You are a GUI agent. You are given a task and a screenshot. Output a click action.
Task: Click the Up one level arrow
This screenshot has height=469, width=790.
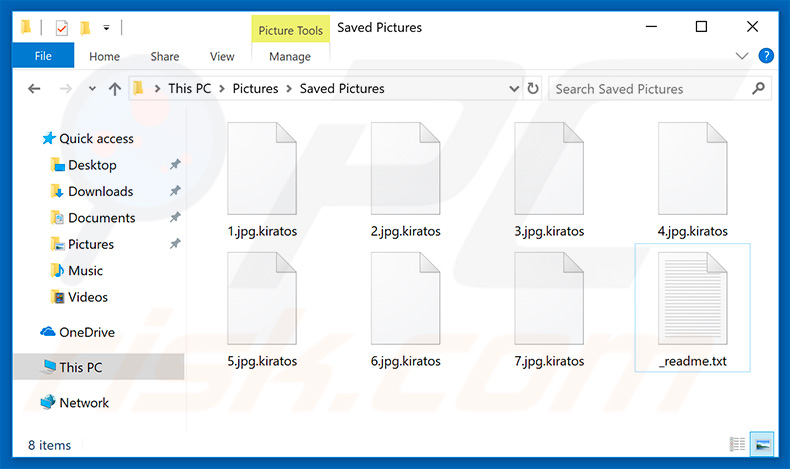click(114, 89)
